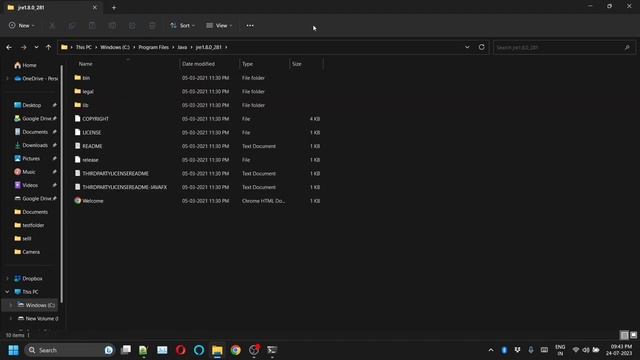Open Home in the navigation pane

pyautogui.click(x=29, y=65)
